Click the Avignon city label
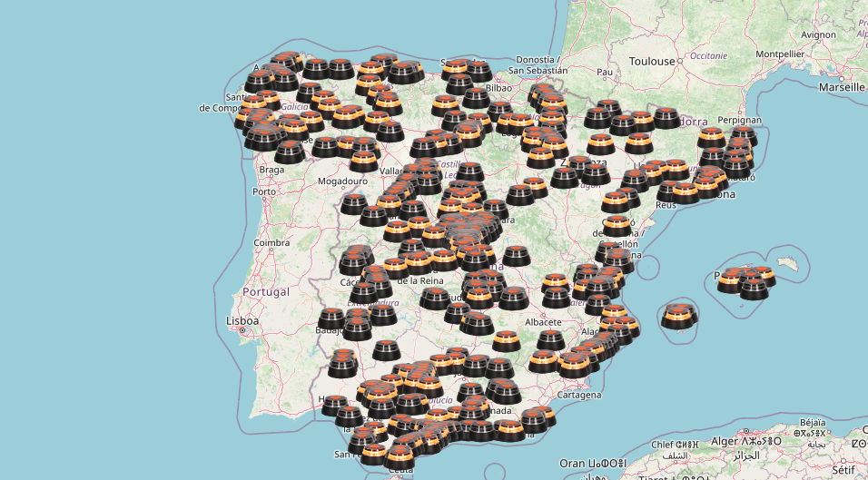This screenshot has width=868, height=480. pyautogui.click(x=818, y=34)
